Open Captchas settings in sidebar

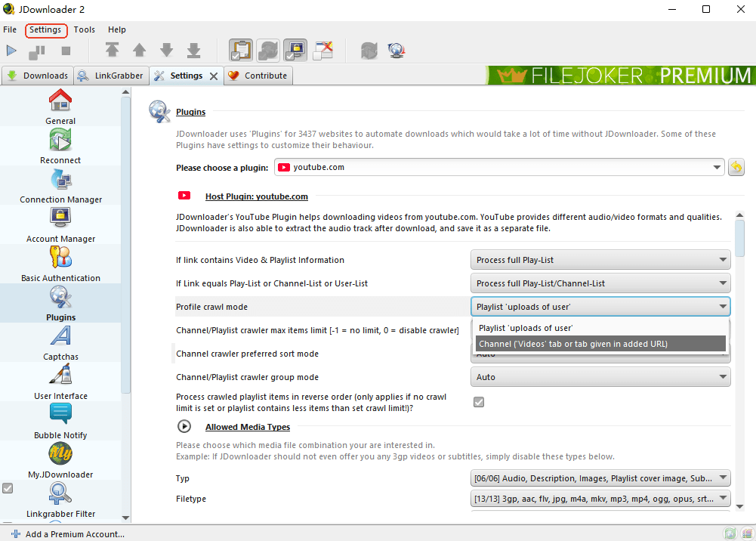coord(60,342)
